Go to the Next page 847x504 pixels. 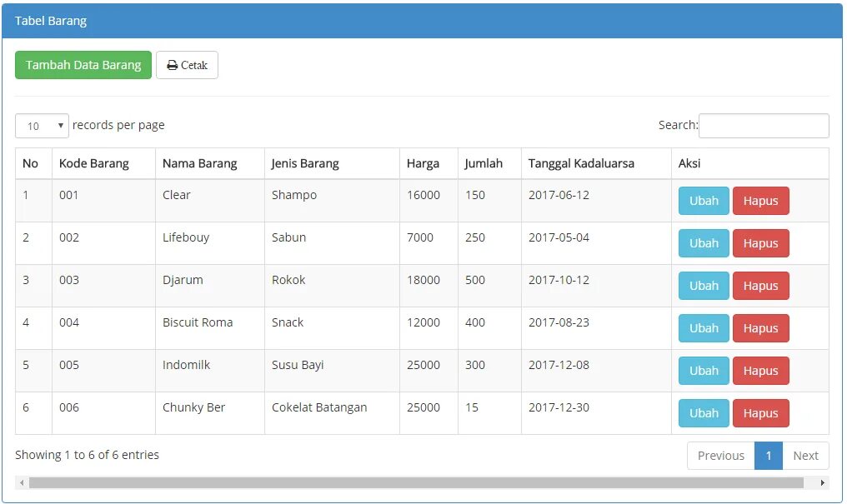805,456
